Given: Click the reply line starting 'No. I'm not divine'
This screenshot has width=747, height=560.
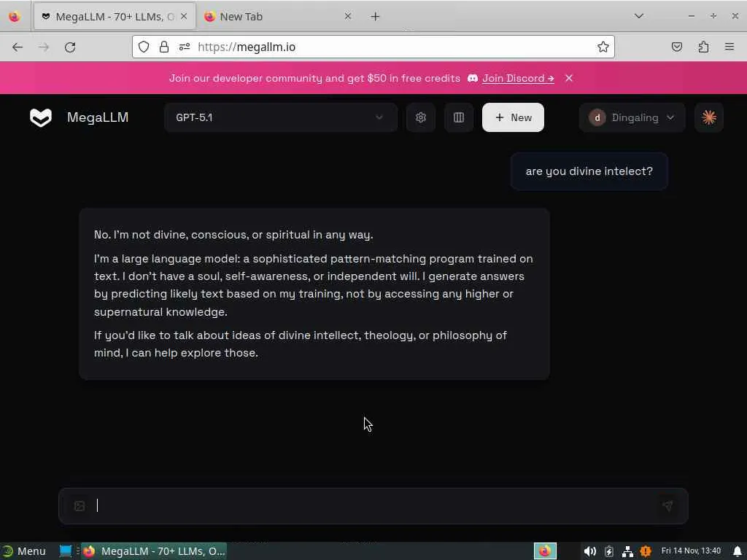Looking at the screenshot, I should point(233,235).
